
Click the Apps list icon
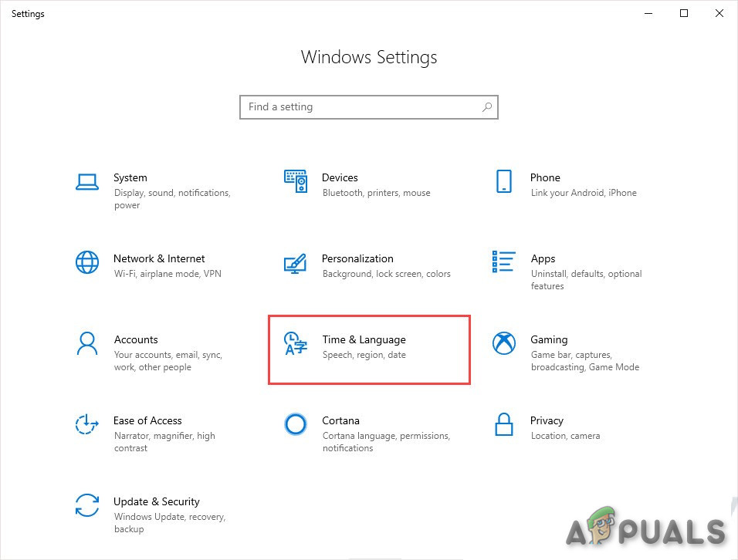pos(503,261)
